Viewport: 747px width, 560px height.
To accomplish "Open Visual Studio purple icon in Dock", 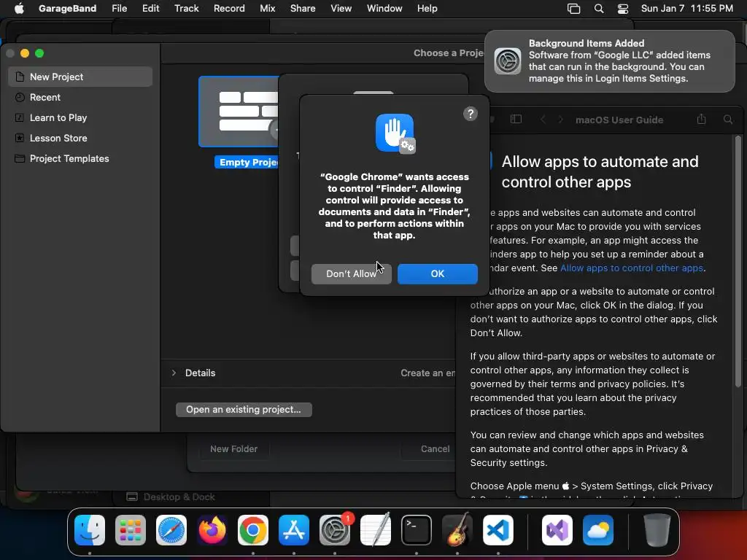I will tap(557, 530).
